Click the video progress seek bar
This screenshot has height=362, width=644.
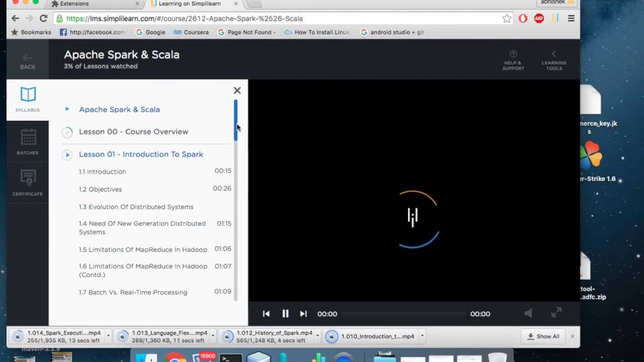click(x=404, y=314)
